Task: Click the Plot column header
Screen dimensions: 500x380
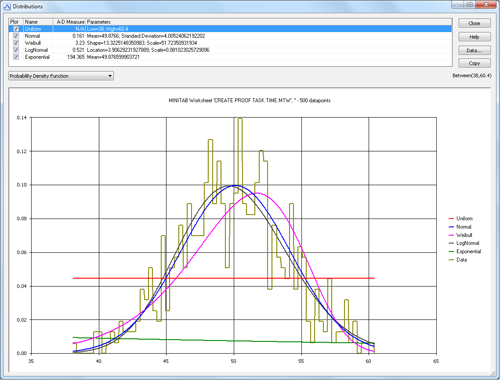Action: click(16, 22)
